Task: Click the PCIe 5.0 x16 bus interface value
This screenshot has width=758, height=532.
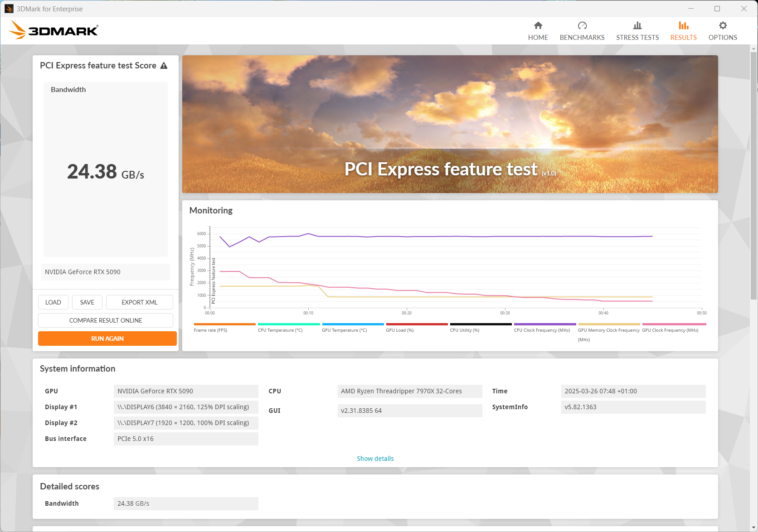Action: click(186, 439)
